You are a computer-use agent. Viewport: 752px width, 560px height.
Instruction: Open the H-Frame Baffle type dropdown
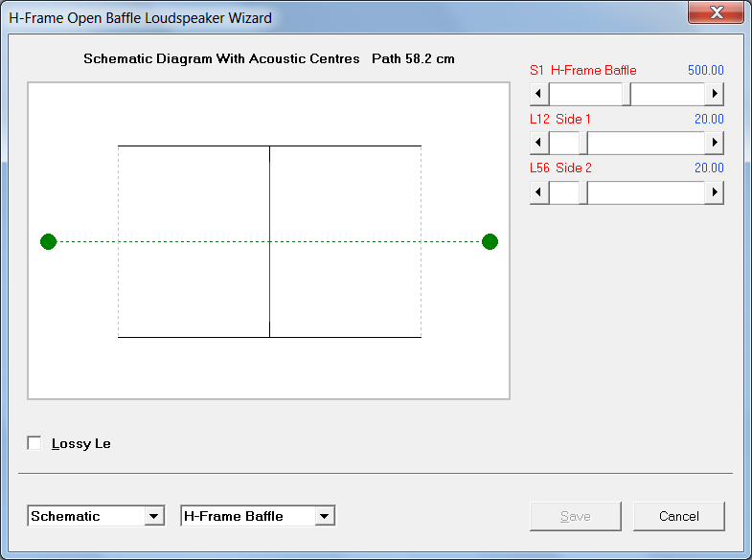click(x=325, y=516)
